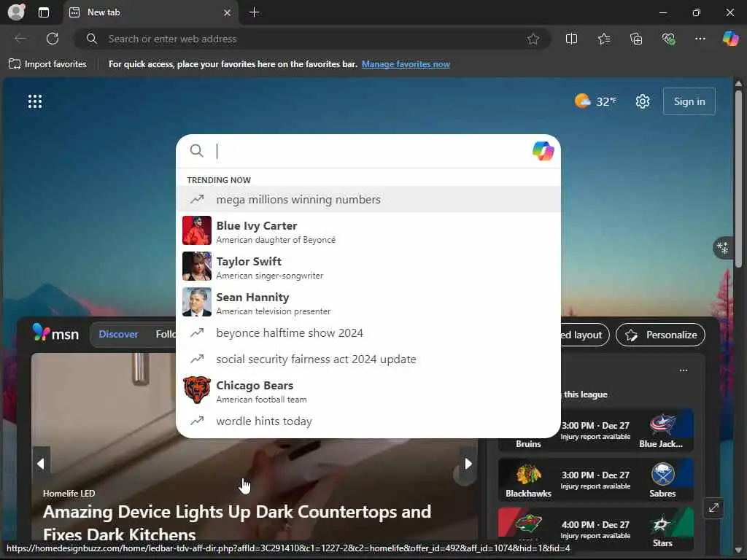This screenshot has width=747, height=560.
Task: Click Import favorites
Action: [x=47, y=64]
